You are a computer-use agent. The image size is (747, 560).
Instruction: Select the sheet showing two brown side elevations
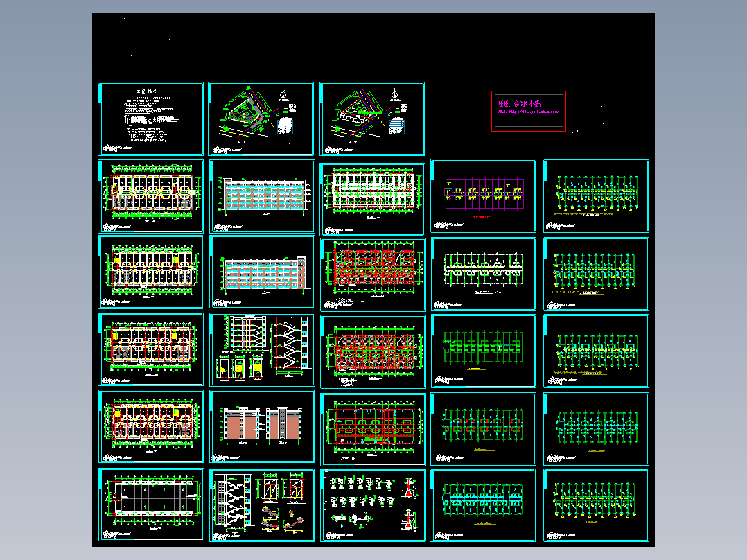click(262, 426)
